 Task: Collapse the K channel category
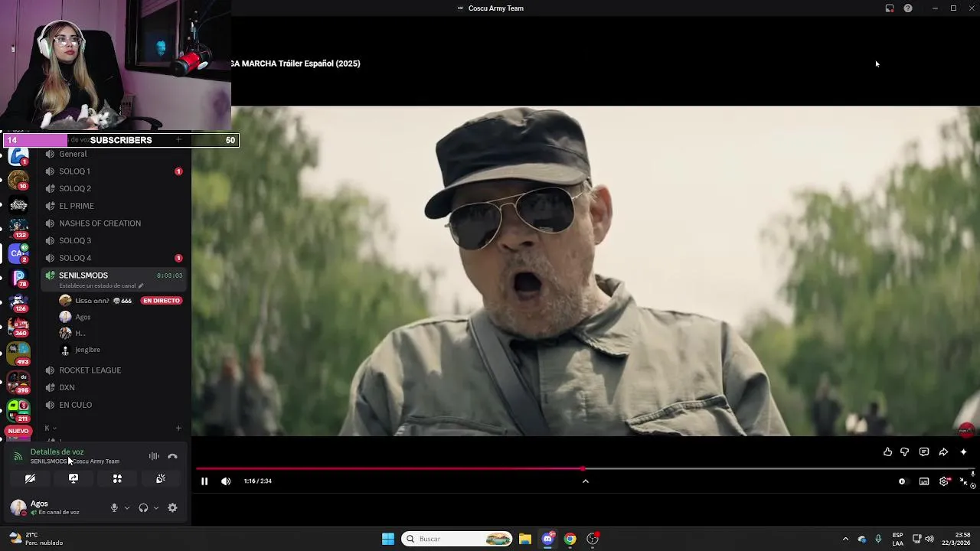pos(51,429)
